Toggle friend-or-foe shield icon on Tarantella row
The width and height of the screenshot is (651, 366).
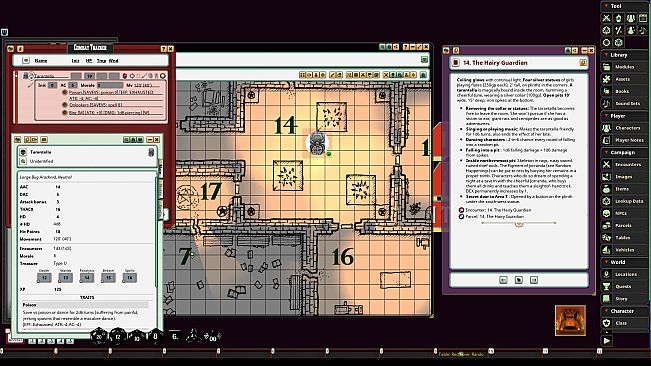[124, 76]
